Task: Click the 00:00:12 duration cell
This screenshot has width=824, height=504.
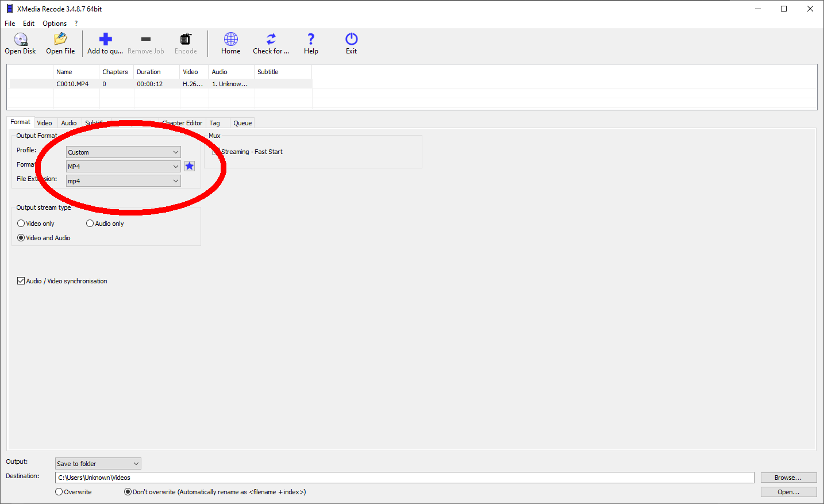Action: [x=150, y=84]
